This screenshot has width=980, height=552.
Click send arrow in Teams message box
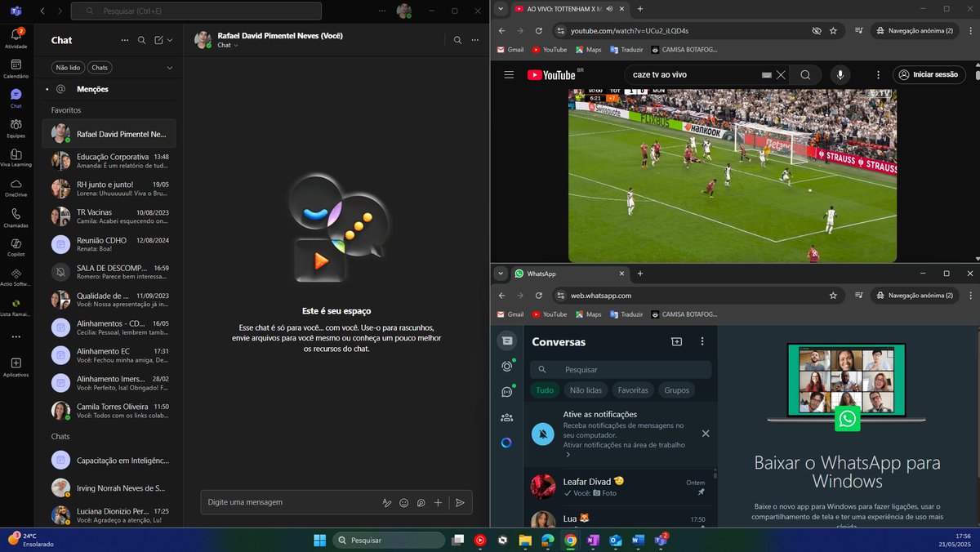[460, 503]
